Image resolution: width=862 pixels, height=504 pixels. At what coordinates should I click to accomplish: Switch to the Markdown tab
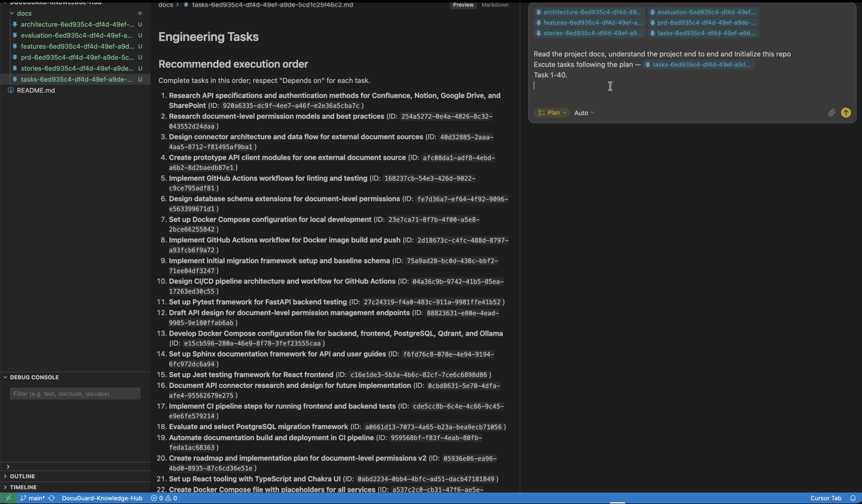(x=495, y=5)
